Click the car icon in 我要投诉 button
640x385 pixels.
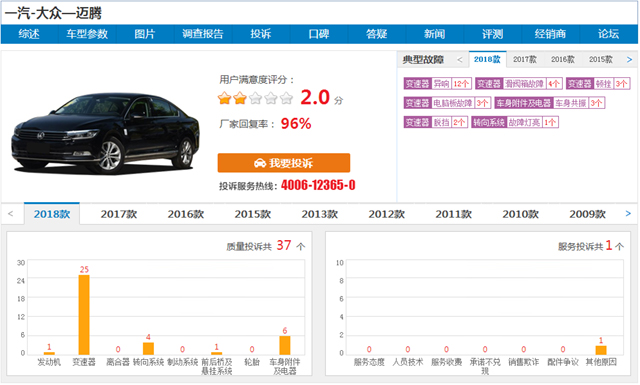260,163
